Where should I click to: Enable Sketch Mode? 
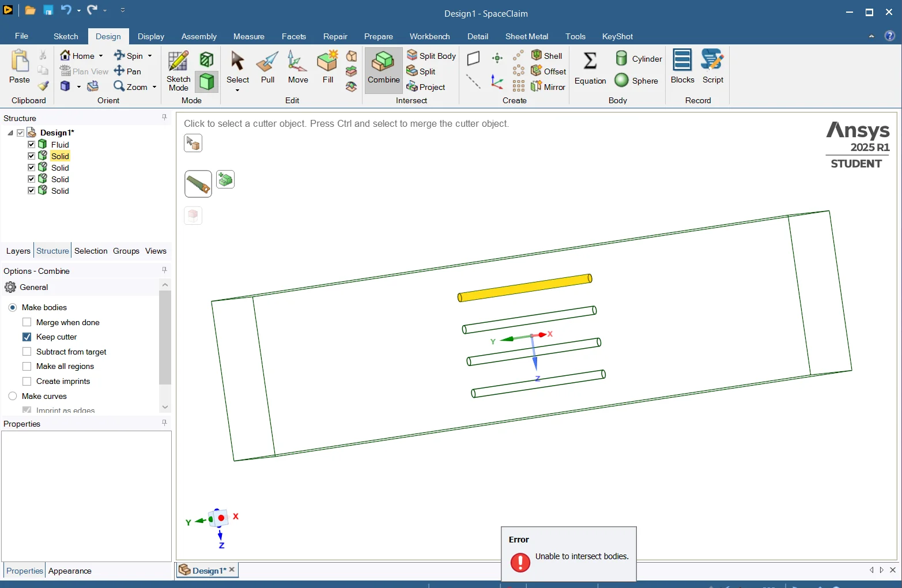(178, 68)
